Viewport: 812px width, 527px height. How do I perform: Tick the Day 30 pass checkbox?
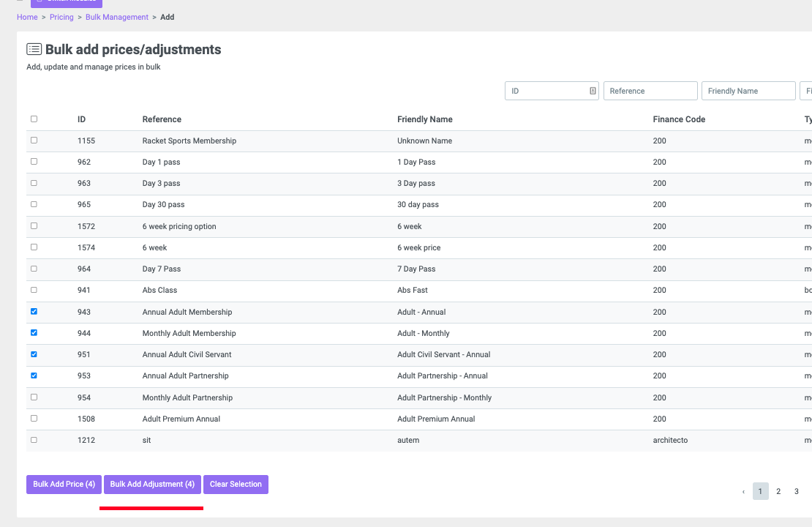tap(34, 204)
